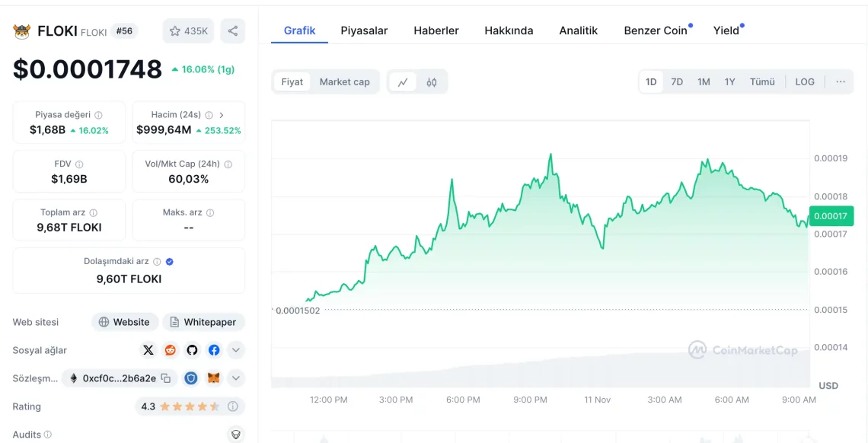Star FLOKI with the watchlist button
Screen dimensions: 868x443
click(x=187, y=30)
